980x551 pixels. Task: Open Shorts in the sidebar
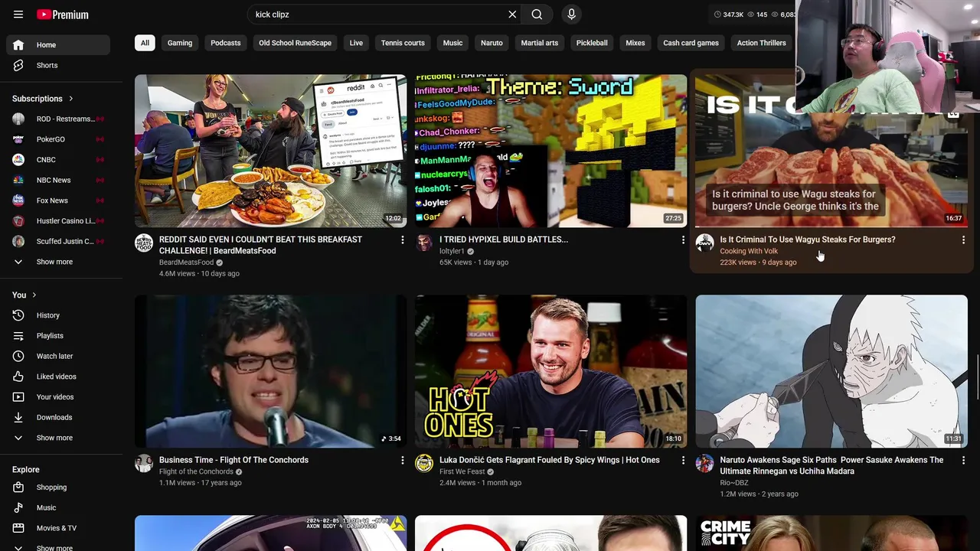[58, 65]
